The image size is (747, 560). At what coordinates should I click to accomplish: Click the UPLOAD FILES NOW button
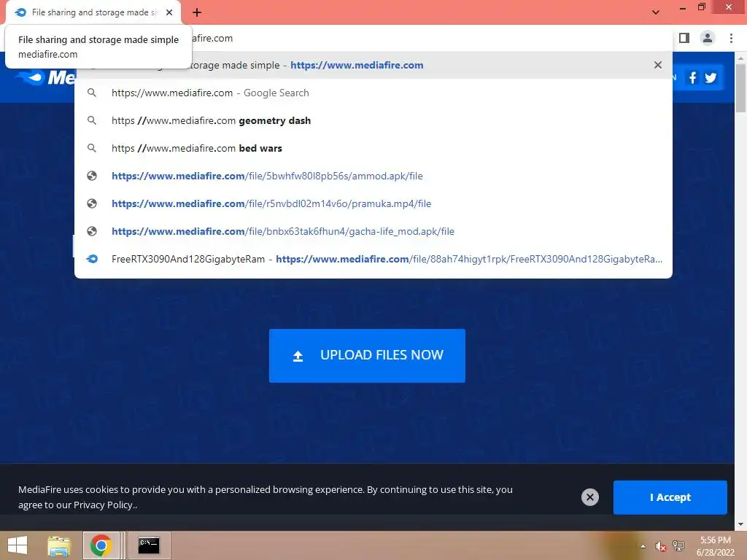(367, 356)
